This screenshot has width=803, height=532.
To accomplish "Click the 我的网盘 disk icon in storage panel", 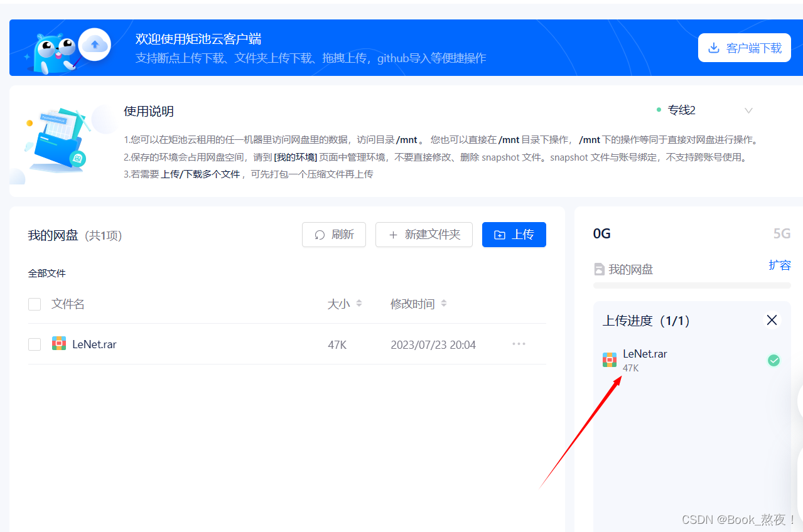I will pos(600,270).
